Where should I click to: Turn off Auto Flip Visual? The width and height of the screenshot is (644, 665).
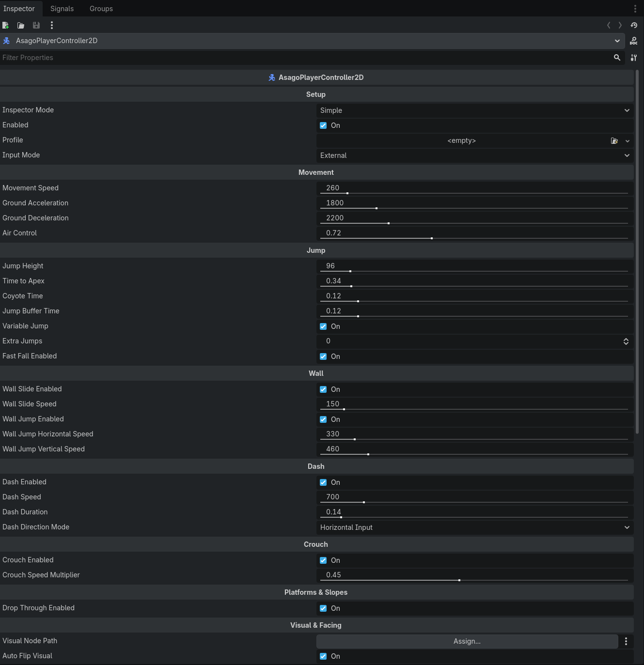[323, 656]
